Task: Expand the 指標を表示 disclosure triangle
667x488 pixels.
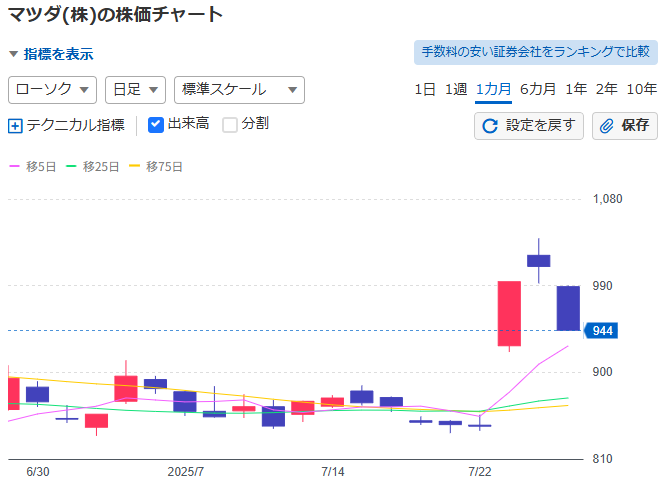Action: [14, 54]
